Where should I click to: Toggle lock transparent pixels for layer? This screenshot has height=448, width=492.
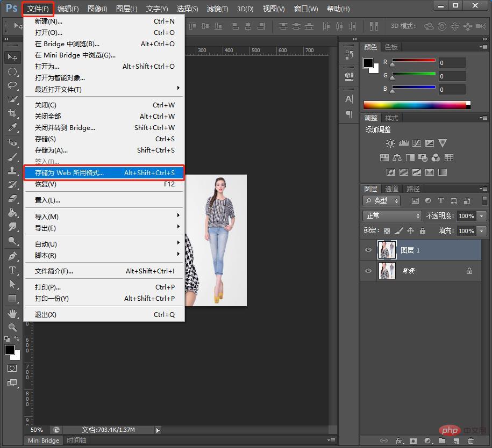point(387,230)
